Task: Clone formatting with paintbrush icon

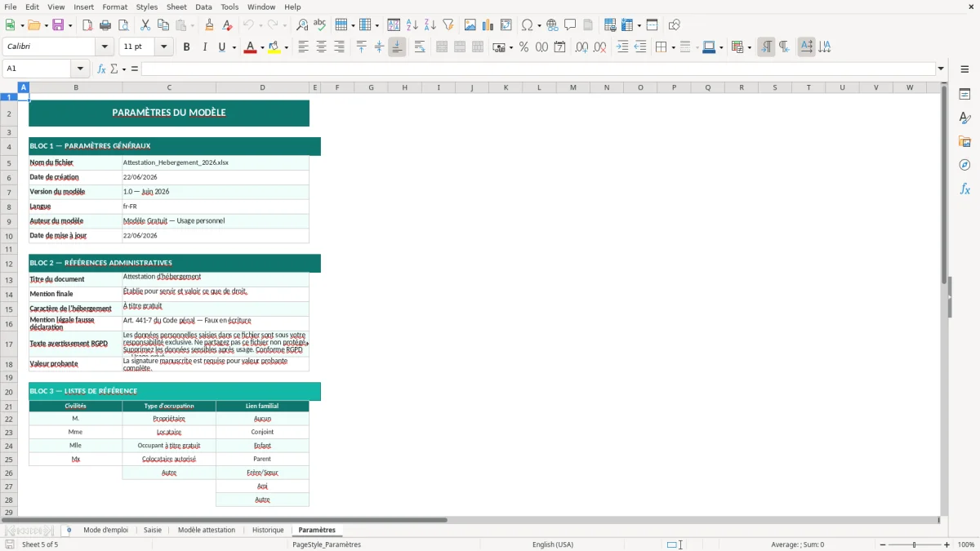Action: (x=210, y=25)
